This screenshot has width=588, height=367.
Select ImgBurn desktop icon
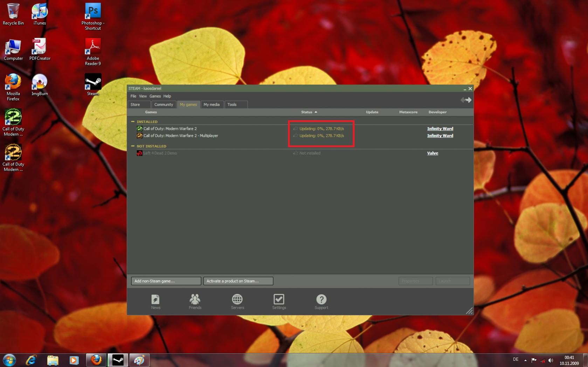pyautogui.click(x=40, y=85)
